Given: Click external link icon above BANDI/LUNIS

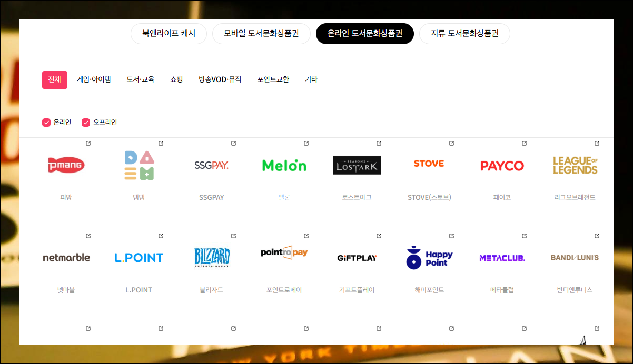Looking at the screenshot, I should 597,236.
